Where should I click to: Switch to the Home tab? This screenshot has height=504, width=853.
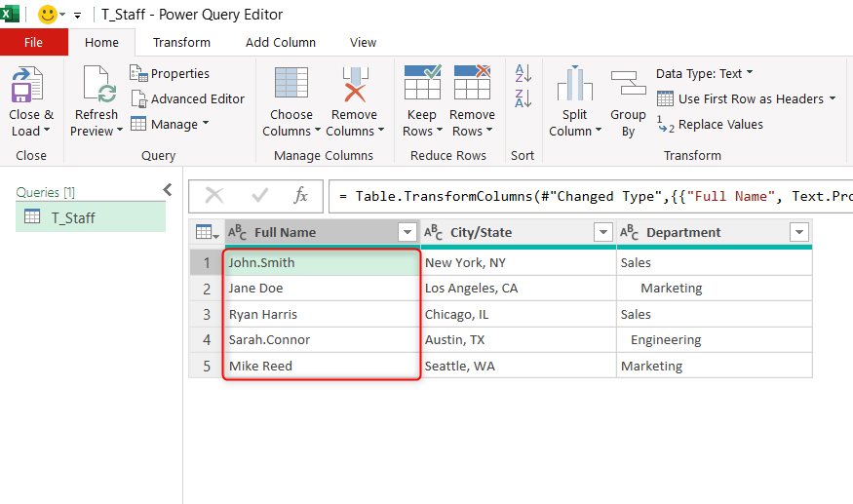point(101,43)
